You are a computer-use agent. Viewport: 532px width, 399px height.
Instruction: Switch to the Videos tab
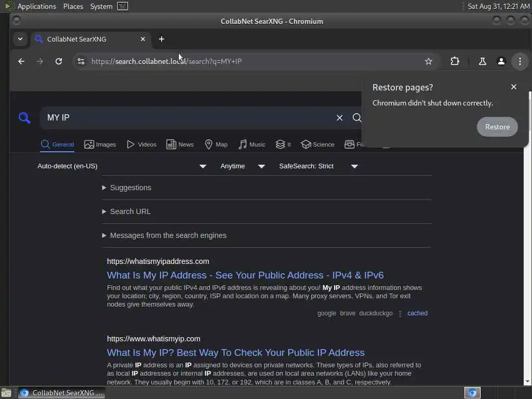[141, 144]
